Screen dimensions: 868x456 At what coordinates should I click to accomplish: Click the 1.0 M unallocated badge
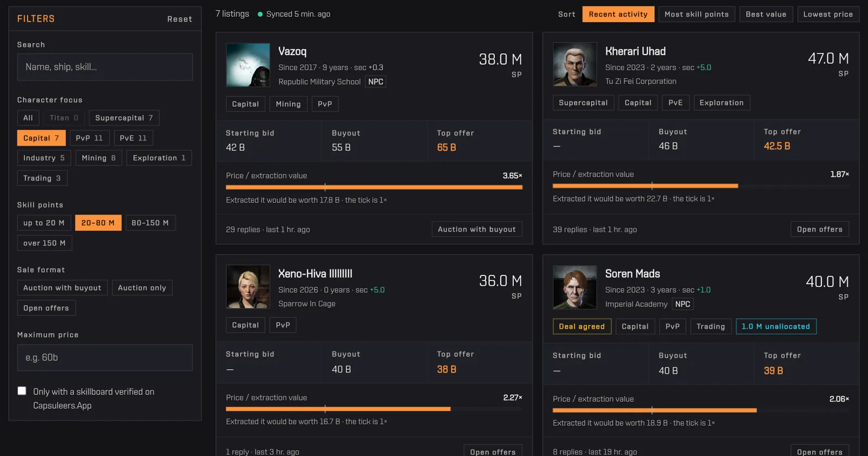coord(776,326)
